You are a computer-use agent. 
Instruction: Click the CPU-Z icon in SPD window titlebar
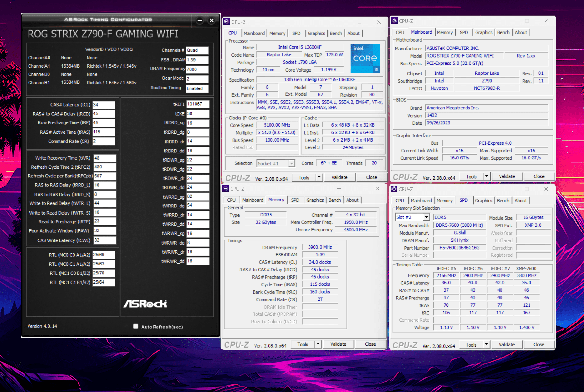[394, 189]
